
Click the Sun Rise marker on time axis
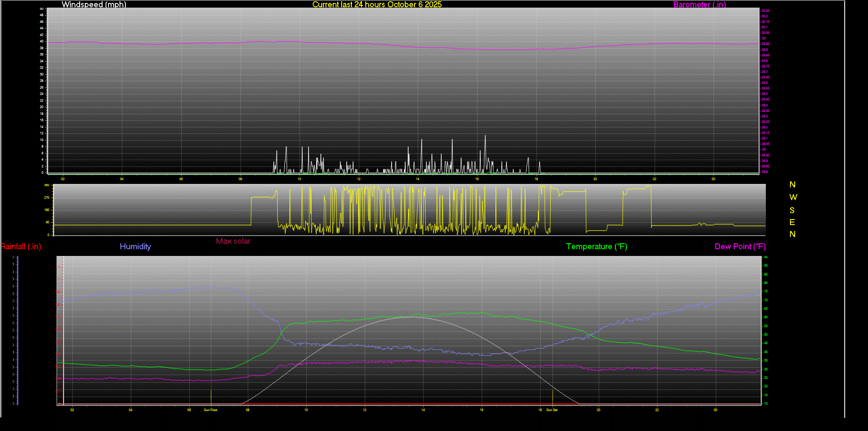coord(211,410)
